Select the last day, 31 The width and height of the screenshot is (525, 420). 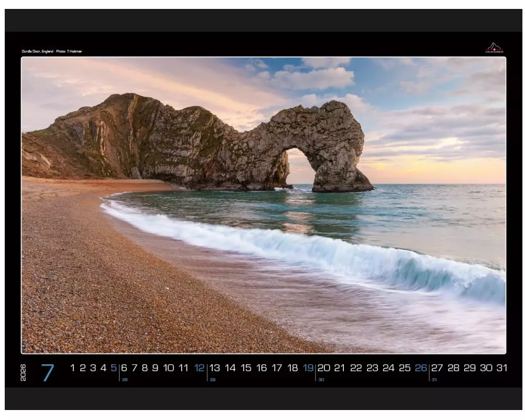502,368
